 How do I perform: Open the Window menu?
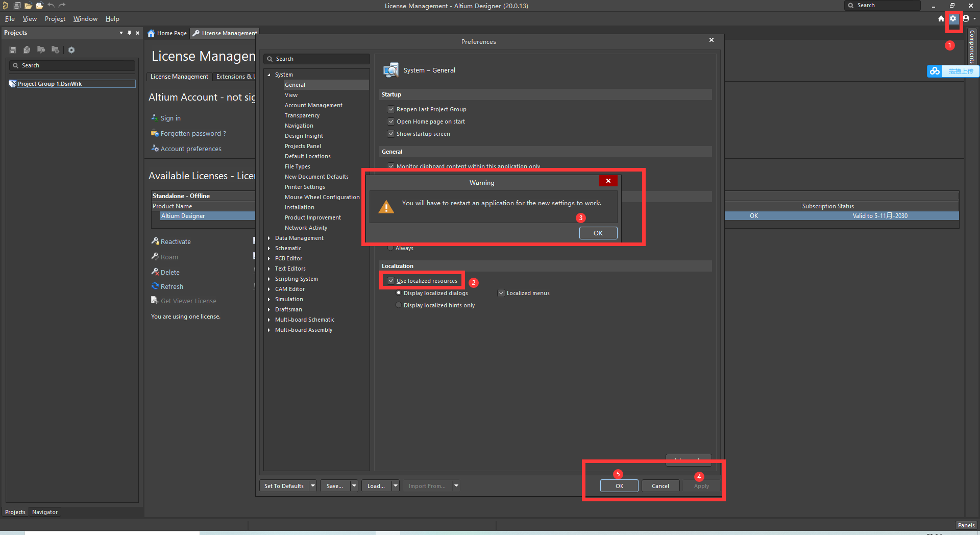[x=85, y=19]
